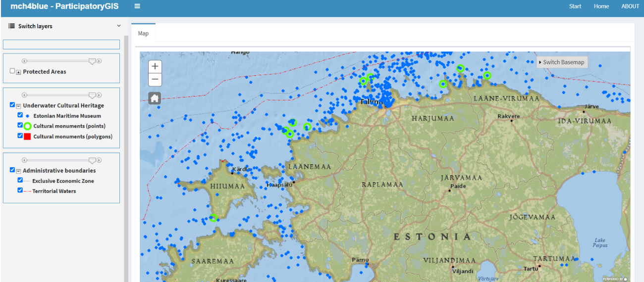The width and height of the screenshot is (644, 282).
Task: Enable the Protected Areas layer checkbox
Action: click(x=12, y=71)
